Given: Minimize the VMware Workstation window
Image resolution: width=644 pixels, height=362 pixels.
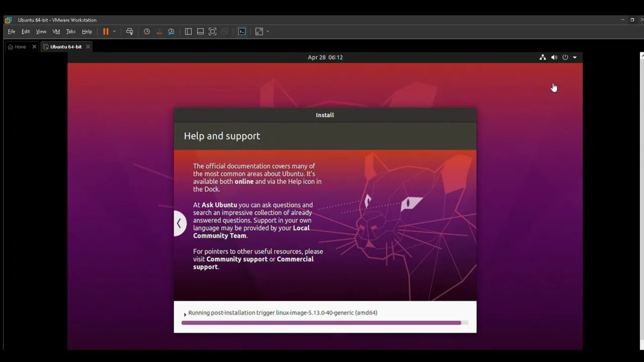Looking at the screenshot, I should point(623,20).
